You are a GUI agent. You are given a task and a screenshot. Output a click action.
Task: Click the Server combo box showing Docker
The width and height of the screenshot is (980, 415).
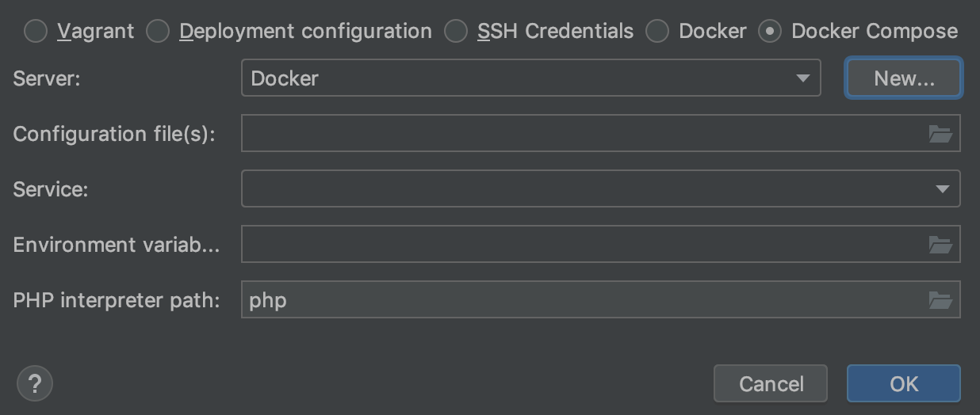point(515,78)
